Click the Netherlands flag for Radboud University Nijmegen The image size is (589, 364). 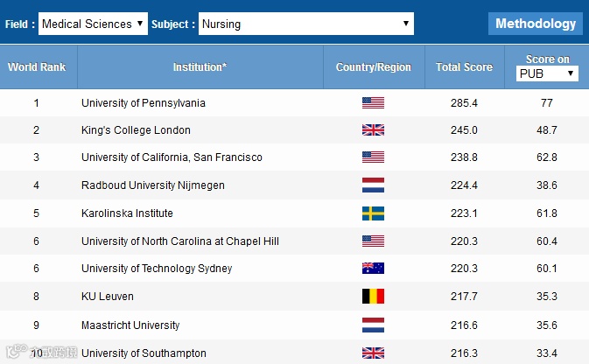[x=373, y=185]
